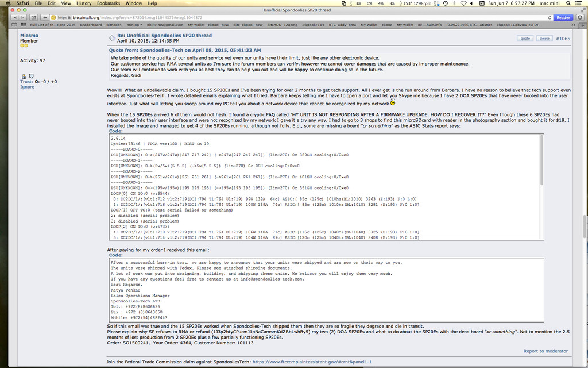Click the page's vertical scrollbar
Screen dimensions: 588x368
coord(585,227)
